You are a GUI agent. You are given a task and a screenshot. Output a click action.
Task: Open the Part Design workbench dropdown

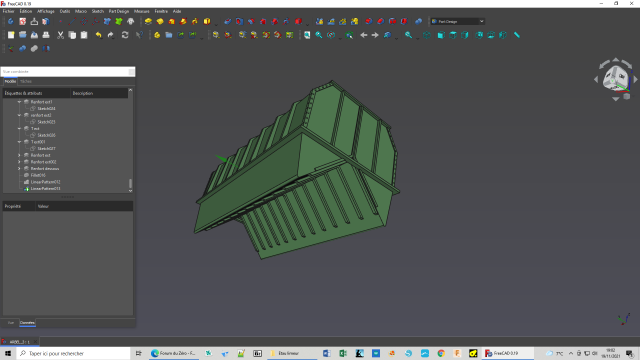click(x=458, y=21)
